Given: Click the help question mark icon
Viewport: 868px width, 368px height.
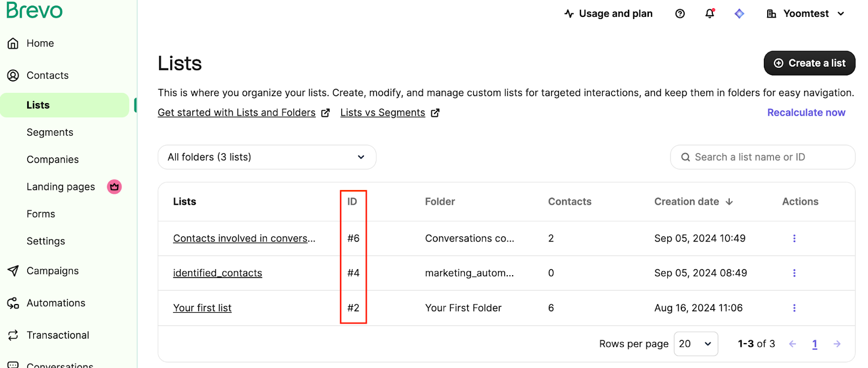Looking at the screenshot, I should 680,14.
